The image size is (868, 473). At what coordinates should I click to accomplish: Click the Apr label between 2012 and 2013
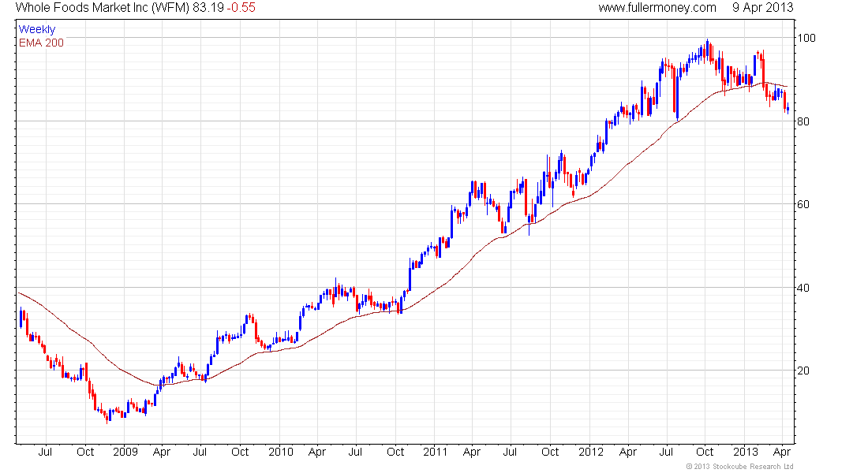coord(628,453)
